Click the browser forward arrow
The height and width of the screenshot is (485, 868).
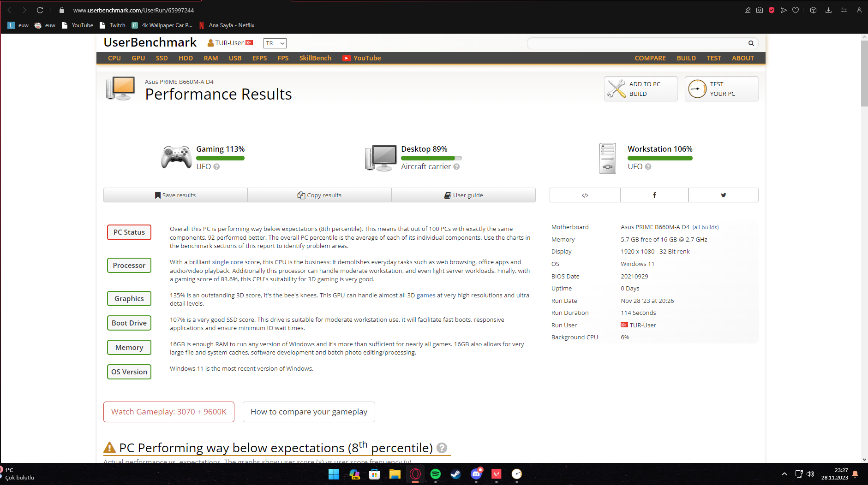24,10
